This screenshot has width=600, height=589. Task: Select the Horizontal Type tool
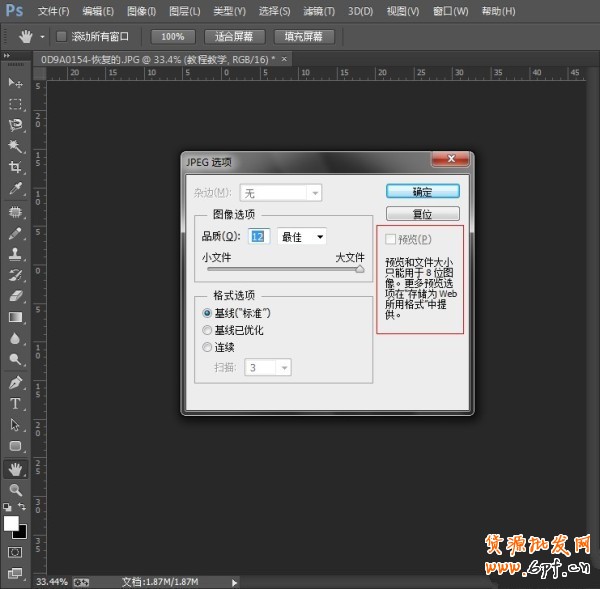(15, 403)
